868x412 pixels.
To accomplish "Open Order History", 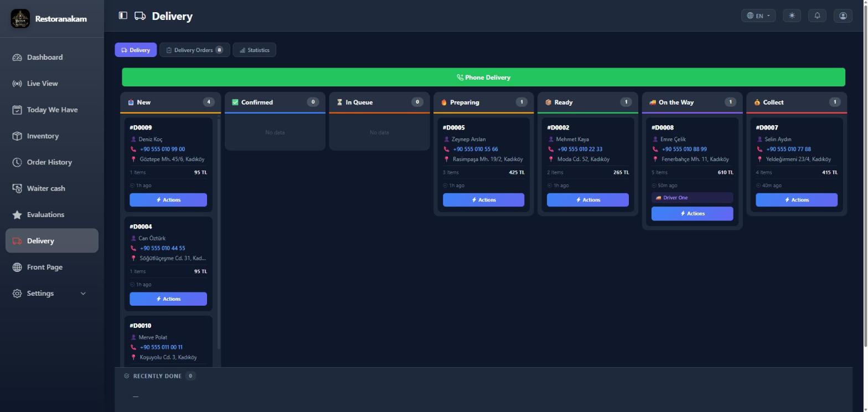I will [52, 162].
